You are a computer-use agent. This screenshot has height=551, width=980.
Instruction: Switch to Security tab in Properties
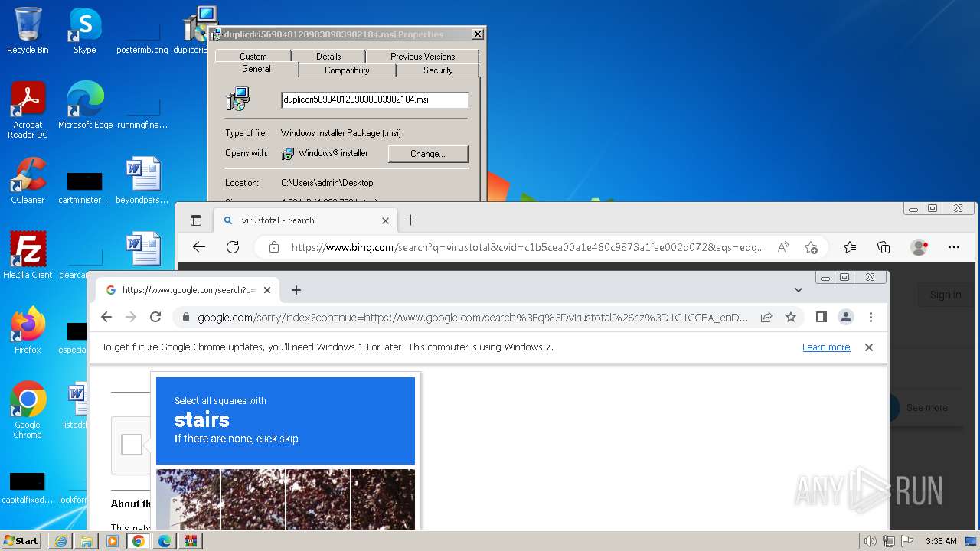[x=438, y=70]
